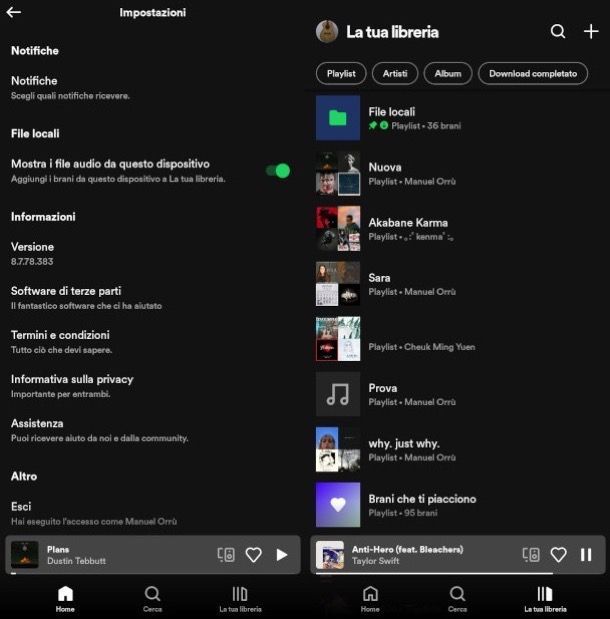
Task: Pause the Anti-Hero track
Action: click(x=586, y=555)
